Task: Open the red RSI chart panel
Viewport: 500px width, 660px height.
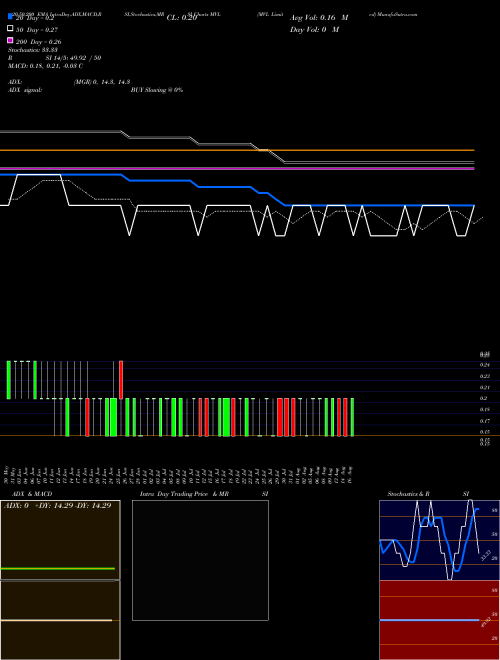Action: click(439, 620)
